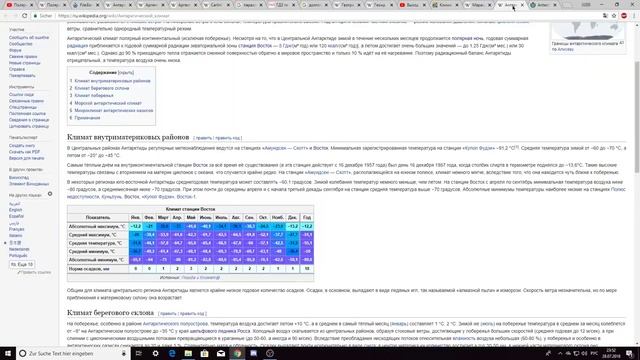Open the action center notification icon

click(629, 353)
